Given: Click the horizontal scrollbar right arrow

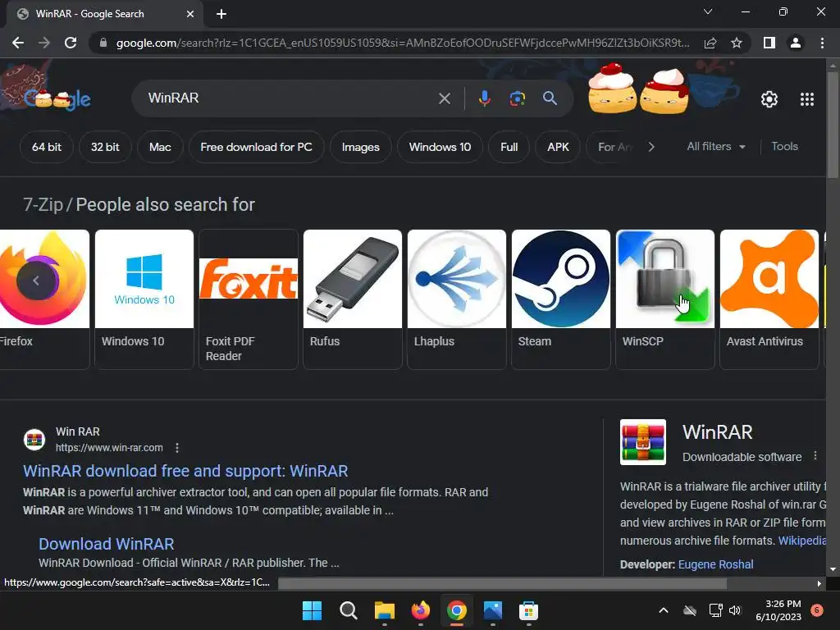Looking at the screenshot, I should pyautogui.click(x=819, y=583).
